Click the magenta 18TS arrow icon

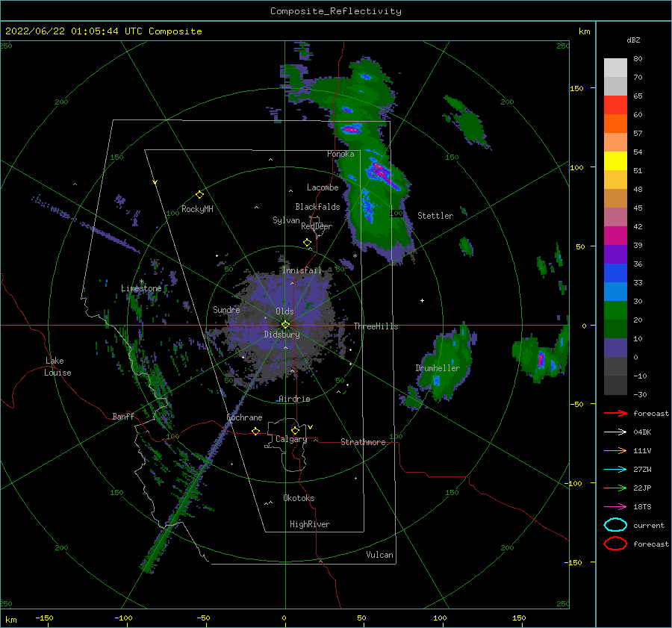[615, 506]
